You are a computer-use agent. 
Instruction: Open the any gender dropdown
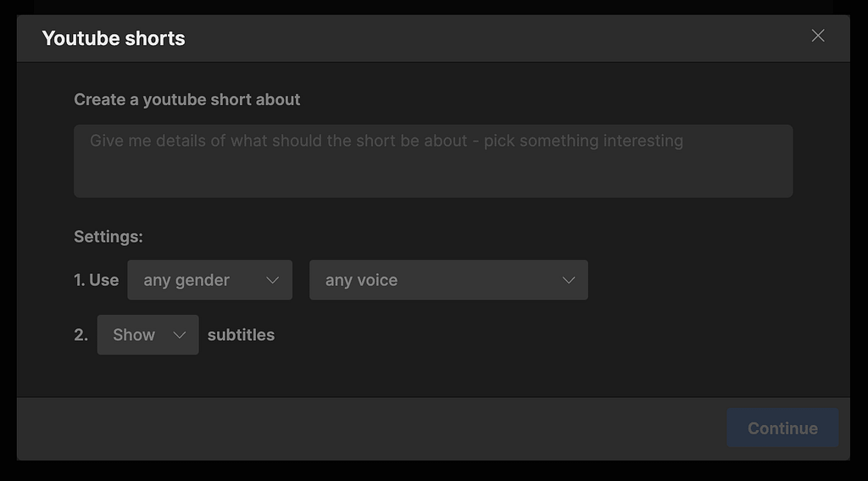(209, 280)
